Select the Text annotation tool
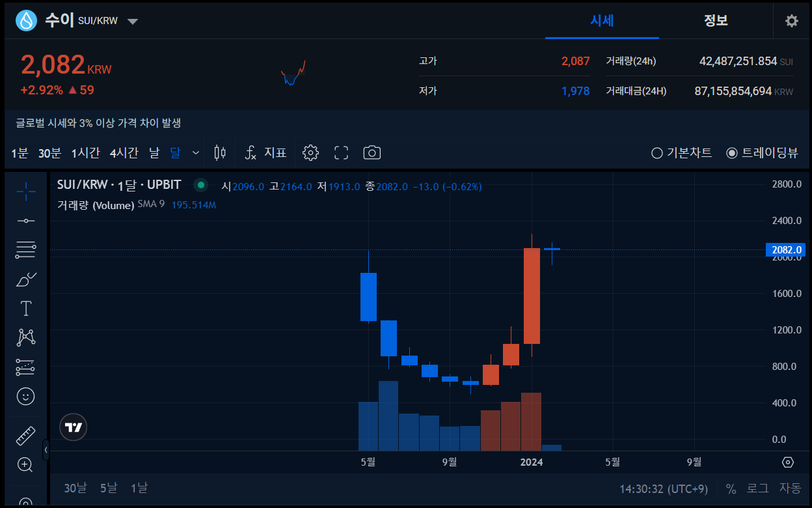The image size is (812, 508). 26,308
